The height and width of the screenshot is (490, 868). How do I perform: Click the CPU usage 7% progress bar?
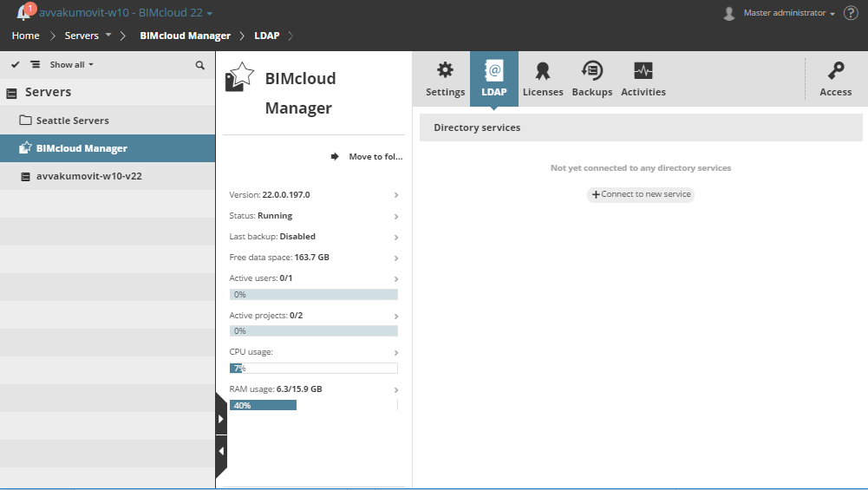[x=313, y=369]
